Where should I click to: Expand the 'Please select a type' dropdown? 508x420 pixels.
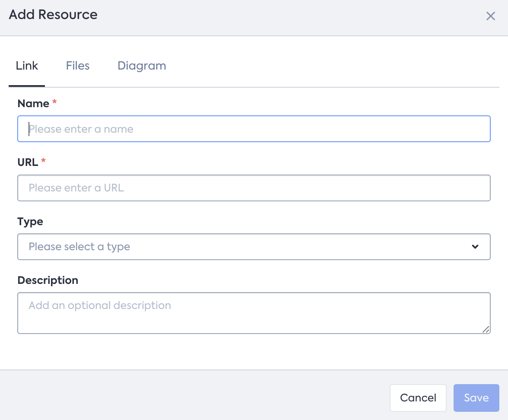pyautogui.click(x=254, y=247)
